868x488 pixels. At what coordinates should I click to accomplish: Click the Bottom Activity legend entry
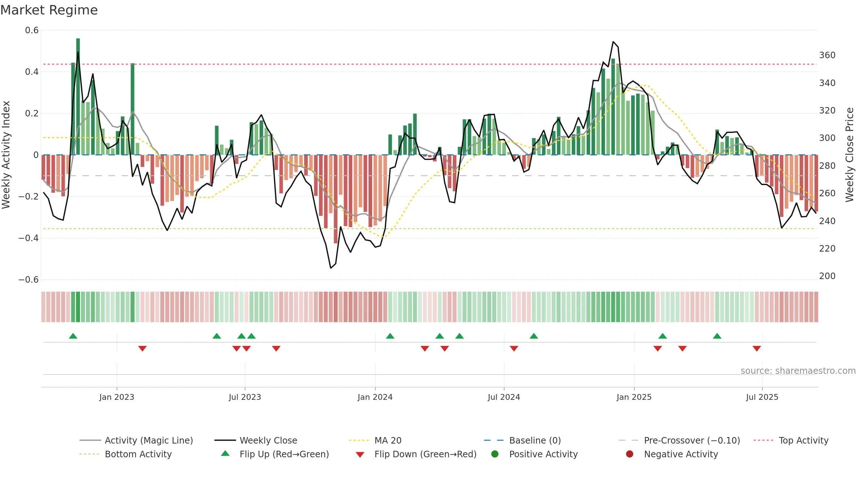125,454
